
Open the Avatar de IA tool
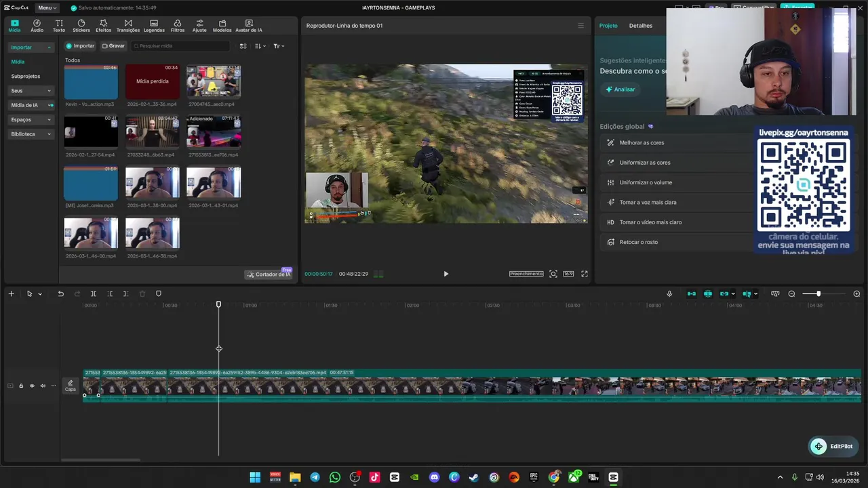coord(249,26)
